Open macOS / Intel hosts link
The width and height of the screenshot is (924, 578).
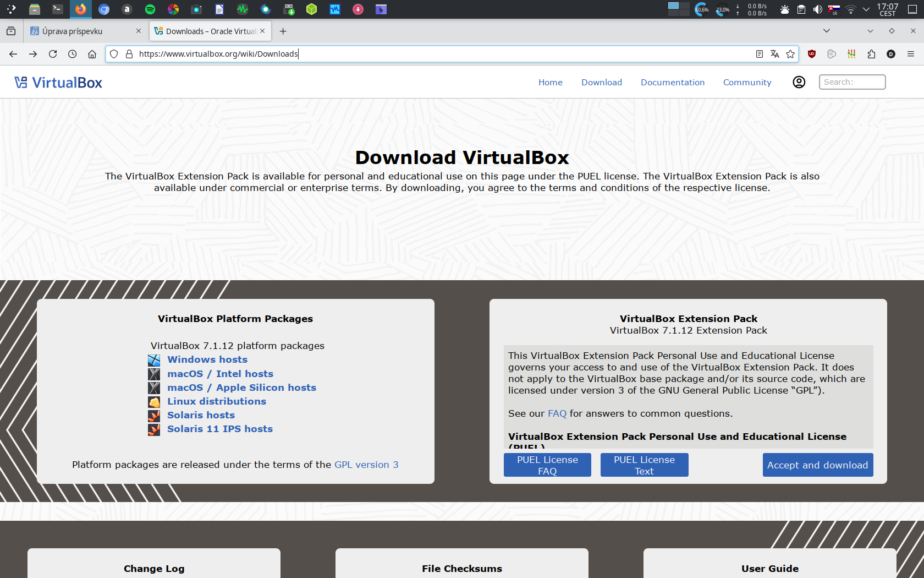click(220, 374)
